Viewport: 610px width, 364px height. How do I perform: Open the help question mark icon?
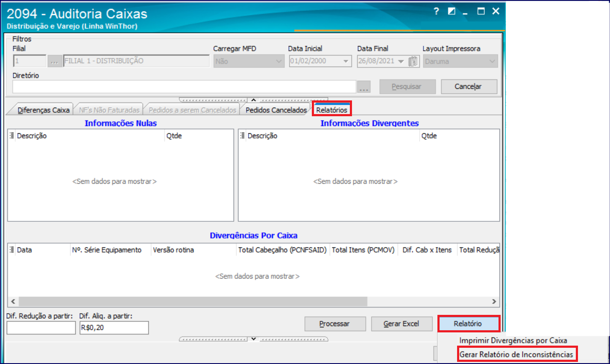pos(436,11)
